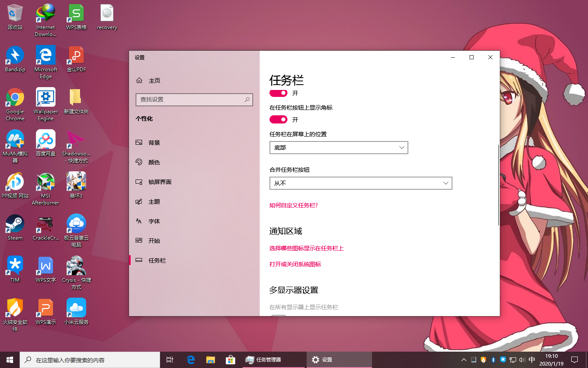588x368 pixels.
Task: Select MSI Afterburner desktop icon
Action: (46, 188)
